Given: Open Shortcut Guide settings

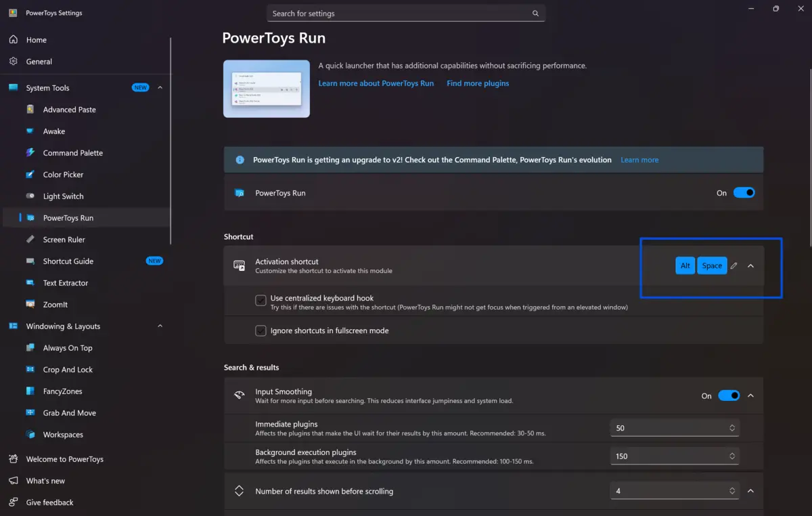Looking at the screenshot, I should (68, 261).
